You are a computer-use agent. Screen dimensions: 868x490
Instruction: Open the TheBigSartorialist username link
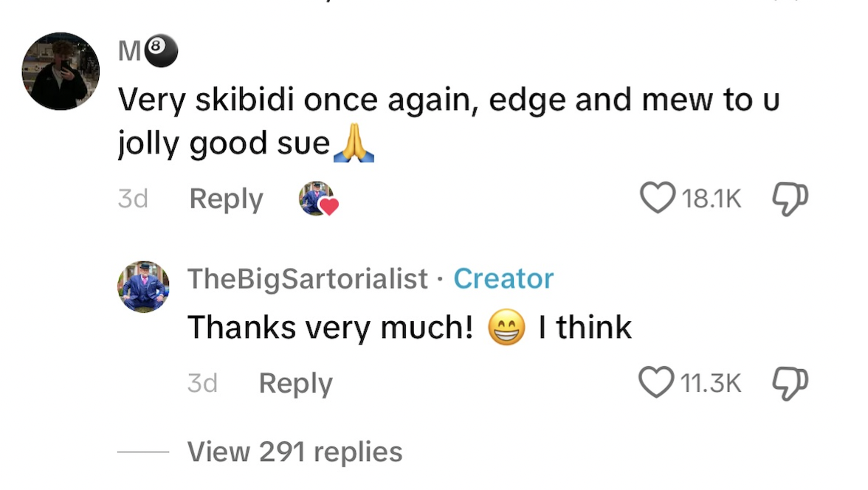pos(307,279)
